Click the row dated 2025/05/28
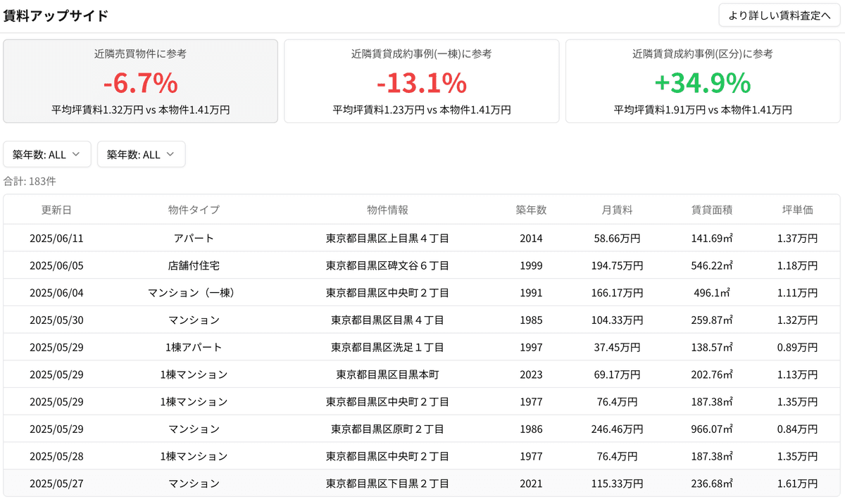The height and width of the screenshot is (504, 845). (x=387, y=456)
